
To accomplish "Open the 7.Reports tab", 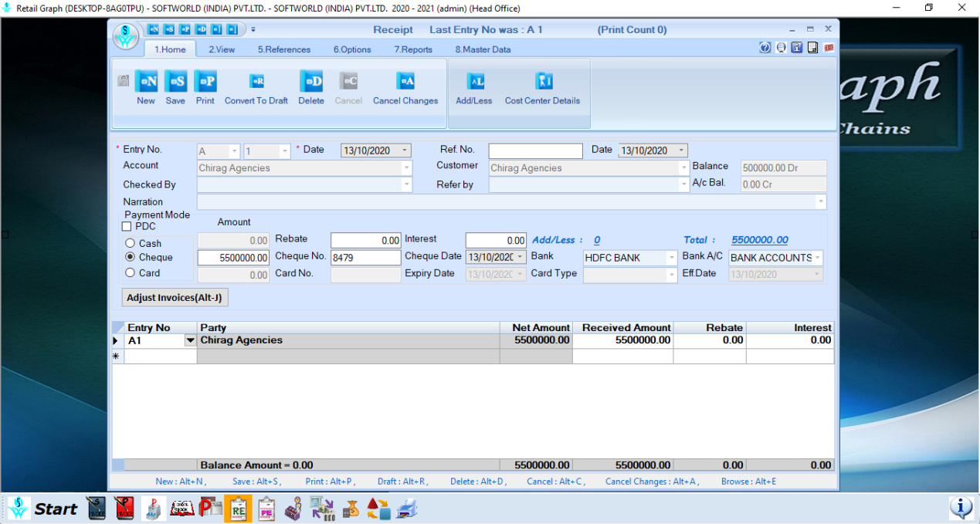I will click(413, 49).
